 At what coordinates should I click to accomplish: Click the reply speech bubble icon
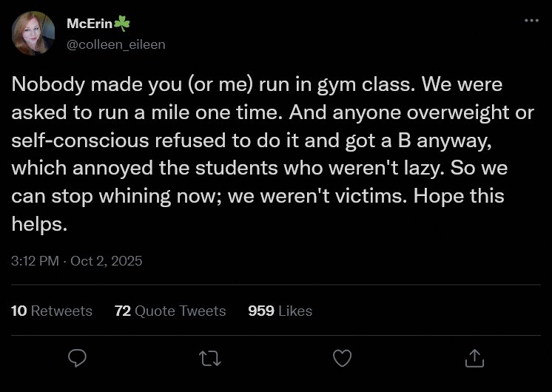click(x=78, y=359)
